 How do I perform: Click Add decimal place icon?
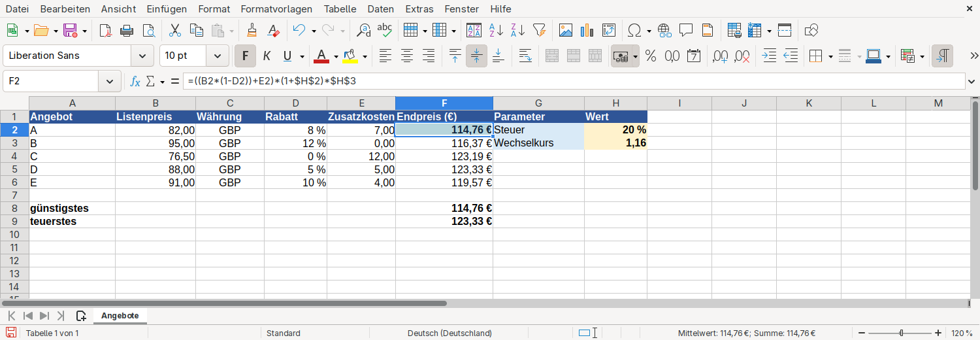tap(721, 56)
